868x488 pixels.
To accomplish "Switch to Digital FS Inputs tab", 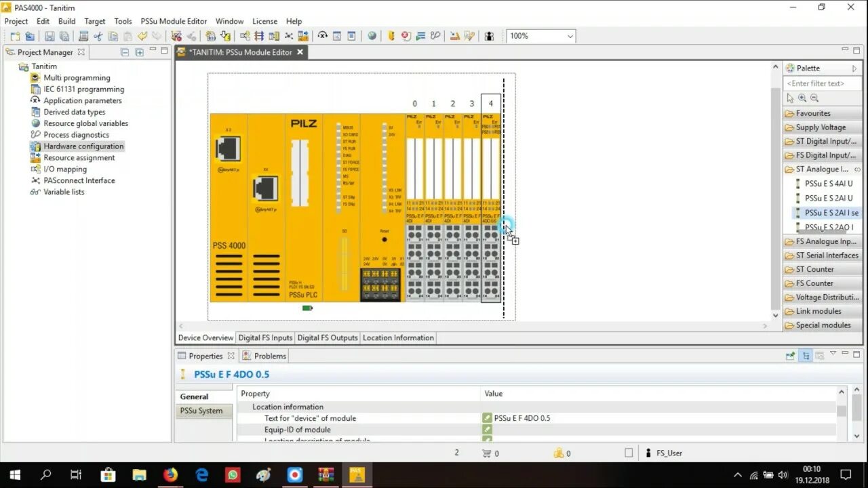I will [265, 338].
